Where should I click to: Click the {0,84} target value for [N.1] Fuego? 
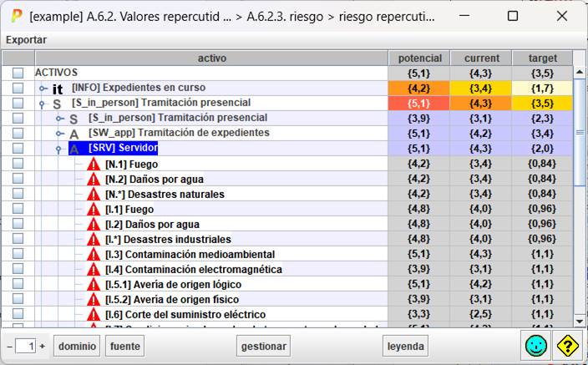[x=543, y=164]
